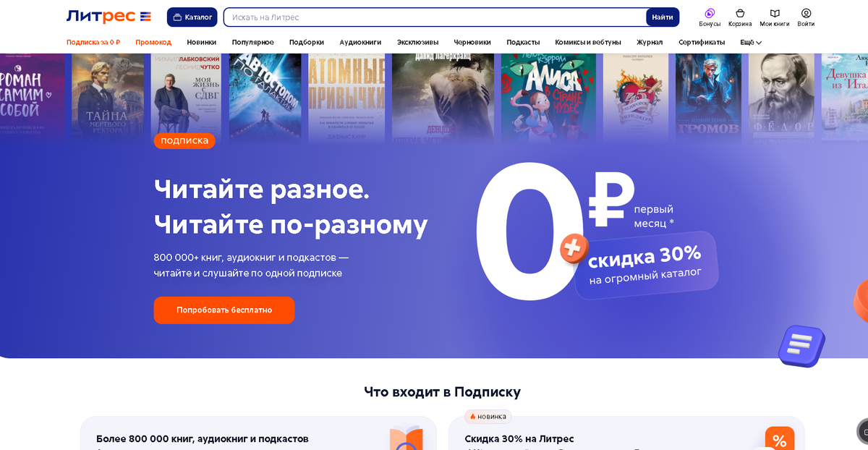The image size is (868, 450).
Task: Click the Войти user profile icon
Action: pyautogui.click(x=806, y=13)
